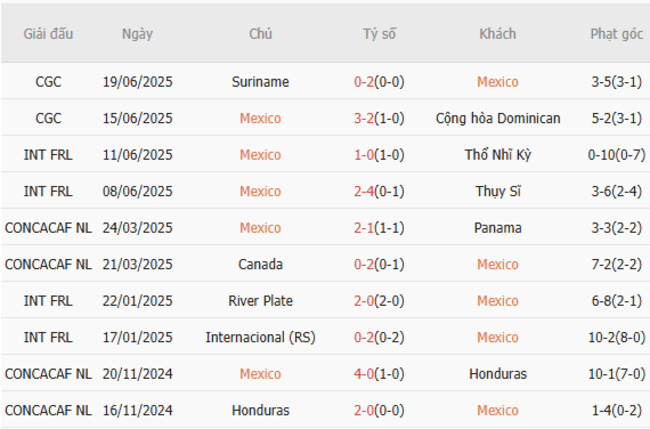
Task: Open the Panama team link
Action: pyautogui.click(x=497, y=228)
